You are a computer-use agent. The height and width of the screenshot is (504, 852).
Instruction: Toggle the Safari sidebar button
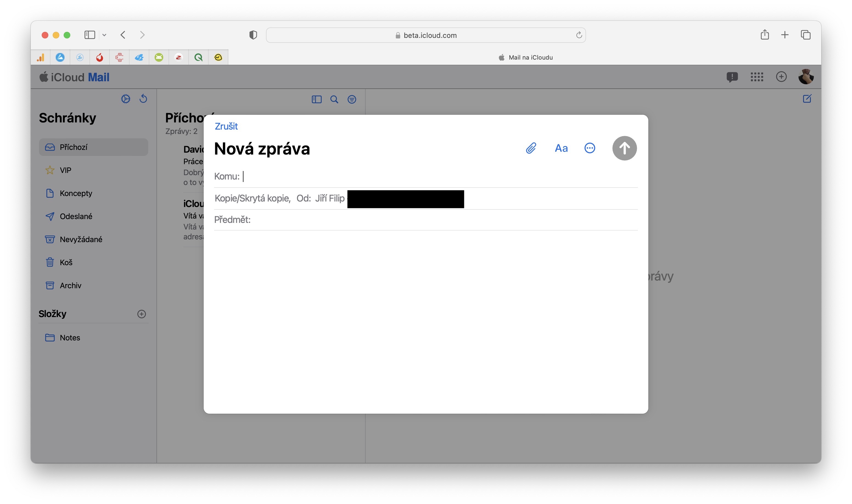pyautogui.click(x=90, y=35)
